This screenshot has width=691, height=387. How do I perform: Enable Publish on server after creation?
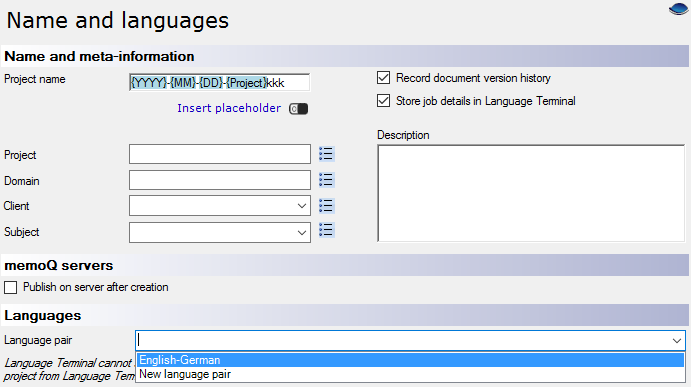(x=11, y=287)
